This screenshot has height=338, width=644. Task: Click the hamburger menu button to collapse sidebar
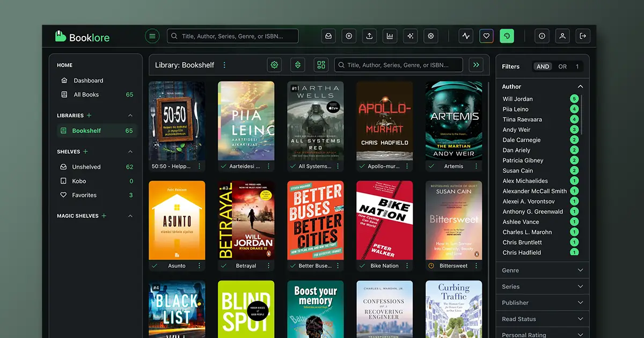pyautogui.click(x=152, y=36)
